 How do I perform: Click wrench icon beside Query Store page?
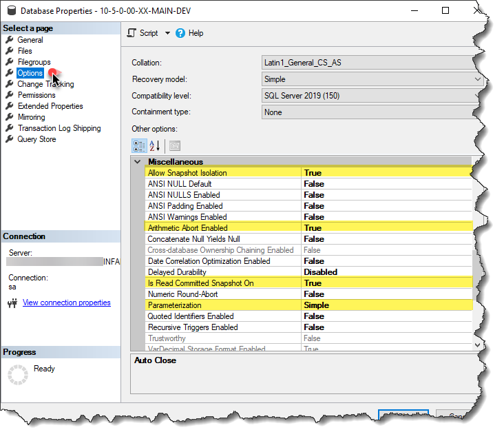click(x=10, y=139)
